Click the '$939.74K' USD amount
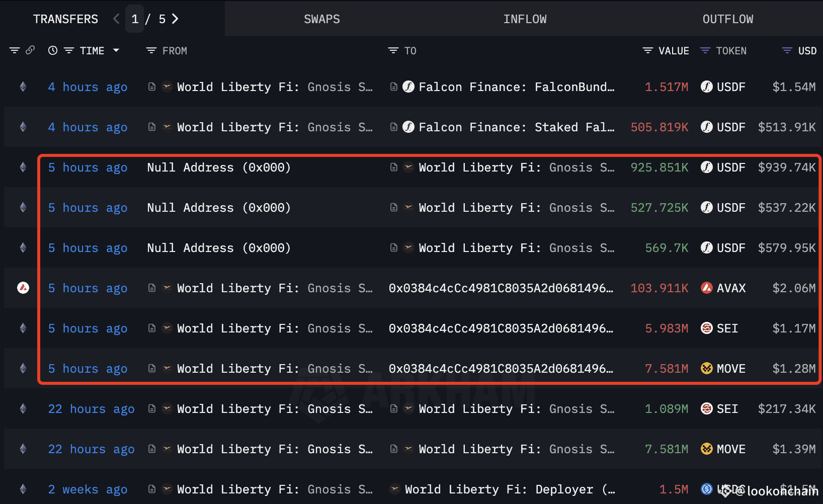 point(787,167)
